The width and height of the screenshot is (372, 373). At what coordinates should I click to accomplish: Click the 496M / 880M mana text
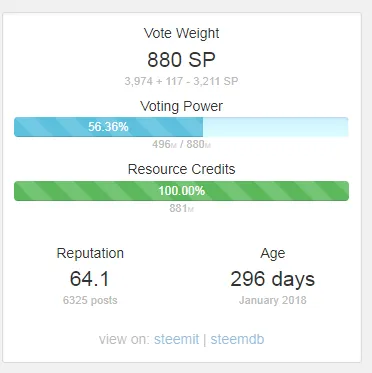[x=181, y=144]
